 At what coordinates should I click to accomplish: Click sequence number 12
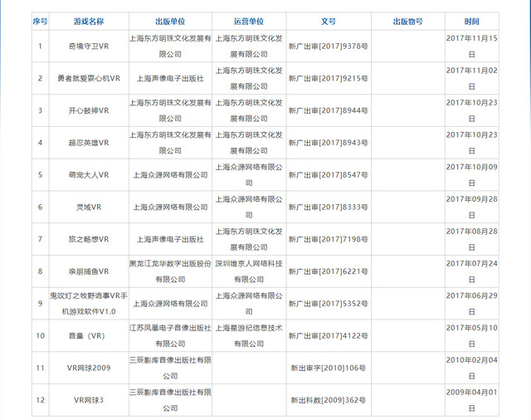click(x=40, y=400)
